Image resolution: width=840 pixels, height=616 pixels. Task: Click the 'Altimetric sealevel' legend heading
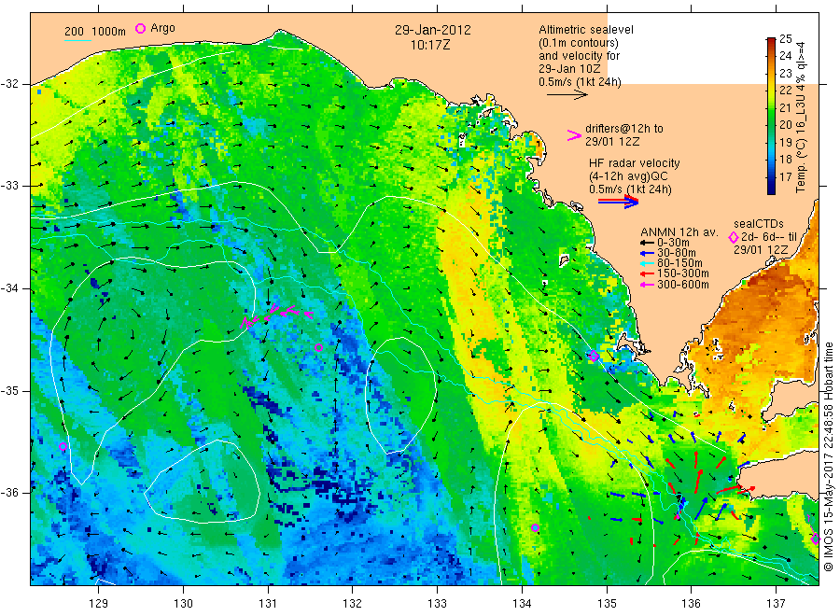pos(586,30)
